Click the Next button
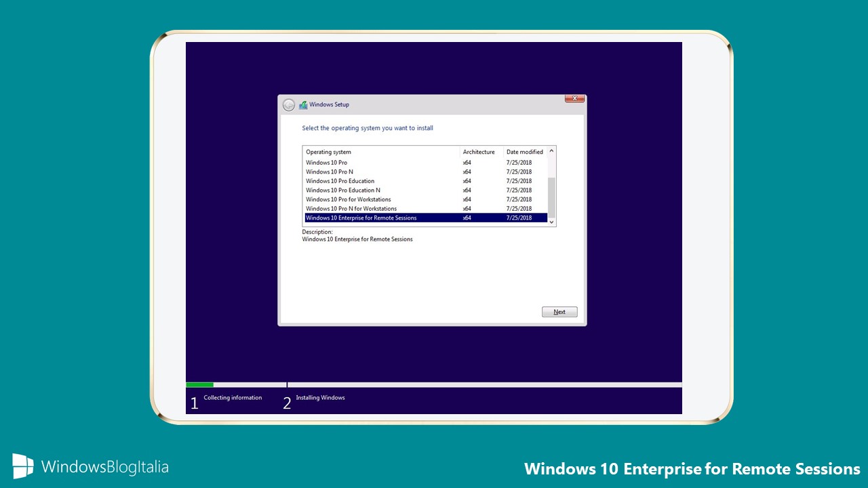 [559, 312]
